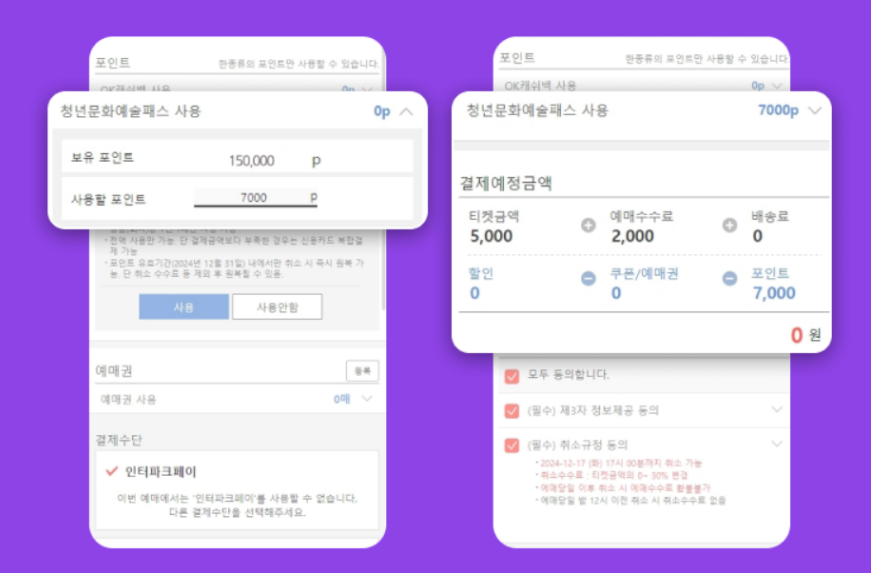Click the 티켓금액 value 5,000
871x573 pixels.
(x=491, y=236)
